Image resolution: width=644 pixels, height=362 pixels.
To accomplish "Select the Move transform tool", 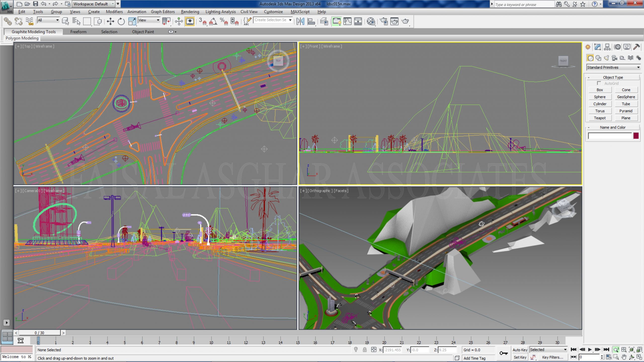I will (x=110, y=21).
